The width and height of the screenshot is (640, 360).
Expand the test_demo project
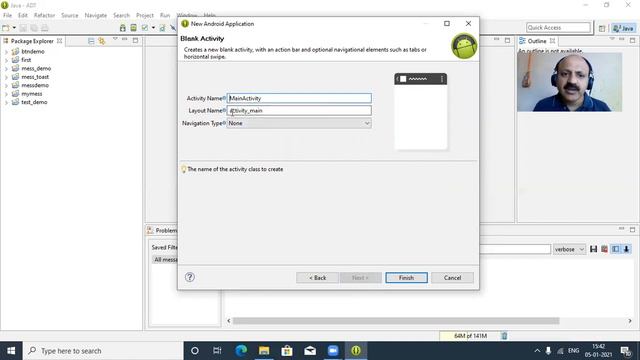coord(6,102)
